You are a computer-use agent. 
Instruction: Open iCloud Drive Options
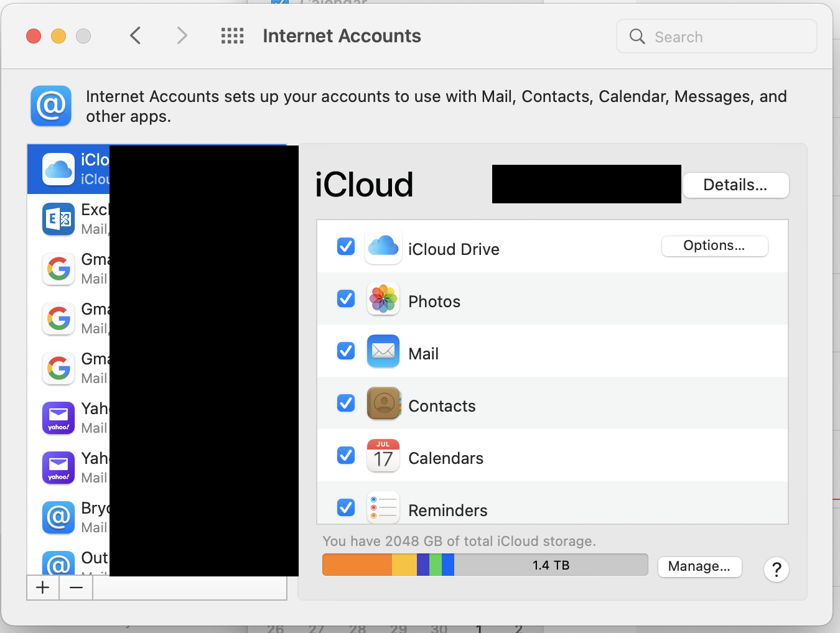pos(714,246)
